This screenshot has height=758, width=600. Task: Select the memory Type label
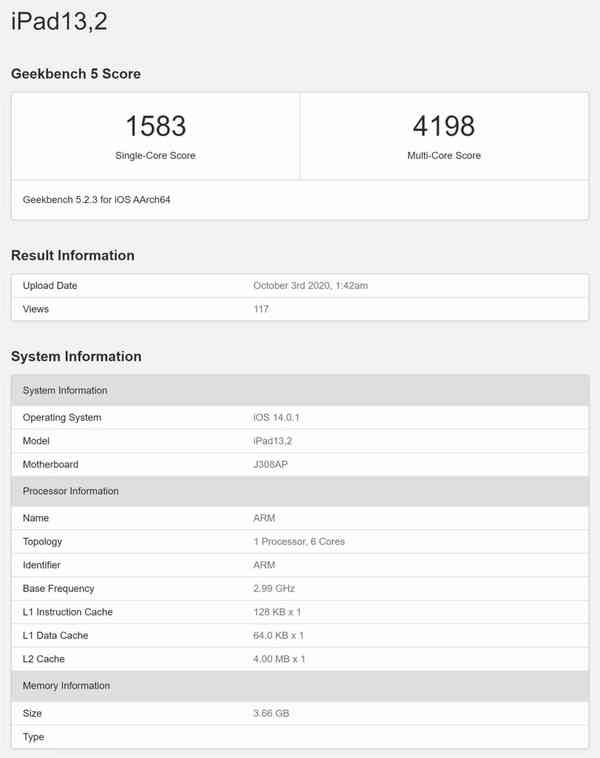(33, 737)
